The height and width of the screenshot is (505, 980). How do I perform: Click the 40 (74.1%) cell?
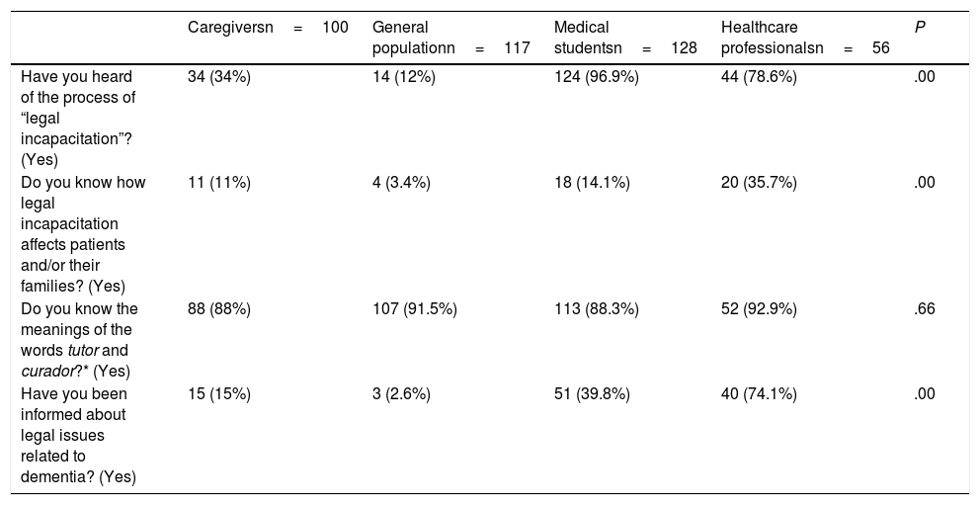click(759, 393)
